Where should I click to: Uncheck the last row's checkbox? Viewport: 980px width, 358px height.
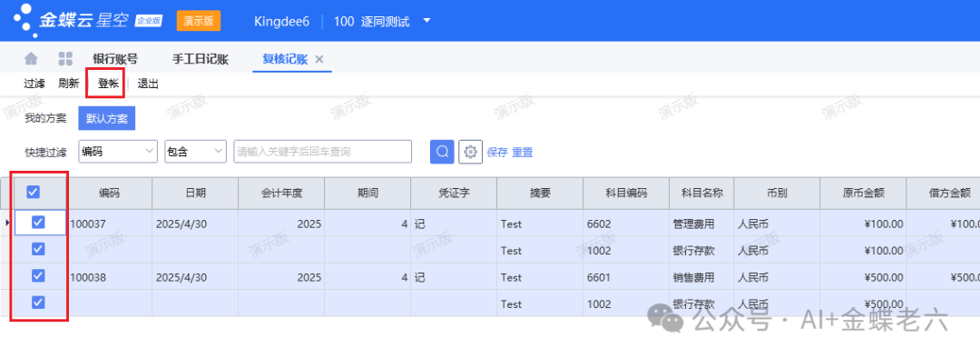38,303
